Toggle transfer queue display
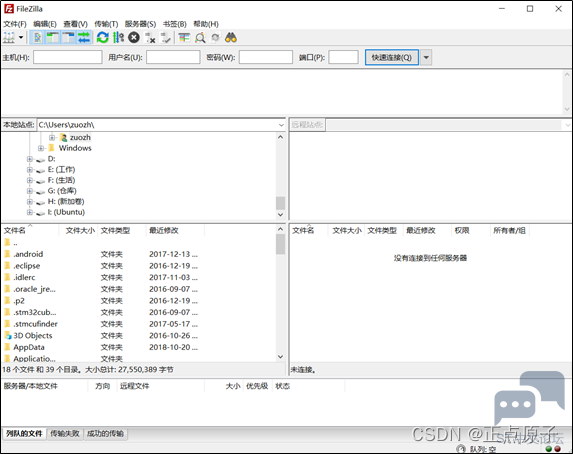 pos(84,38)
